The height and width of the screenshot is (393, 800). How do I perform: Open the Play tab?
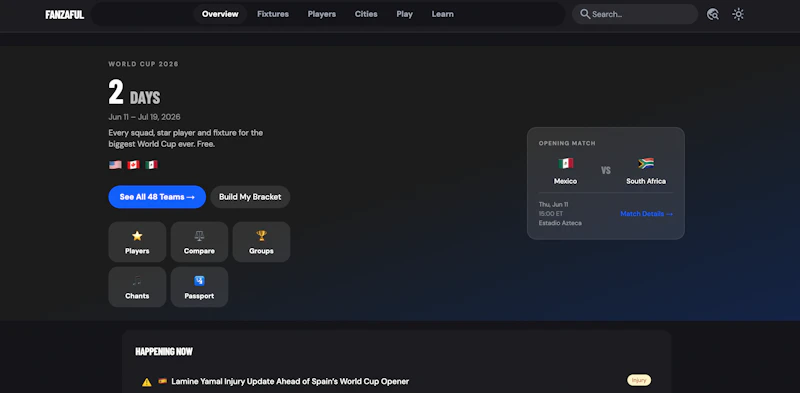pyautogui.click(x=405, y=14)
